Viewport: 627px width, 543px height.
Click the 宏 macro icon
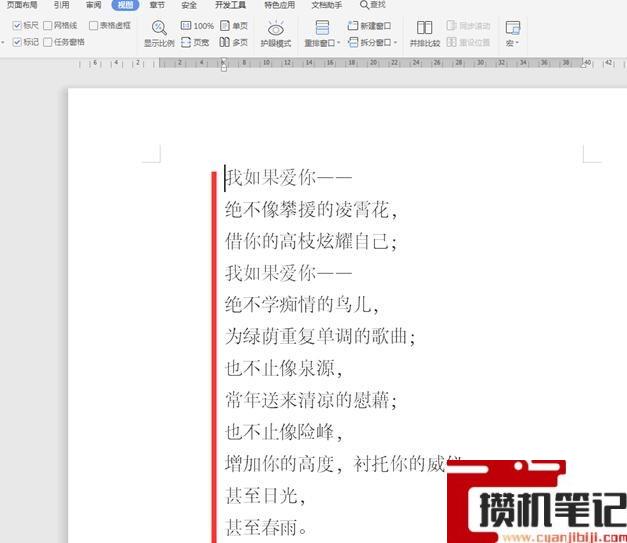coord(513,28)
